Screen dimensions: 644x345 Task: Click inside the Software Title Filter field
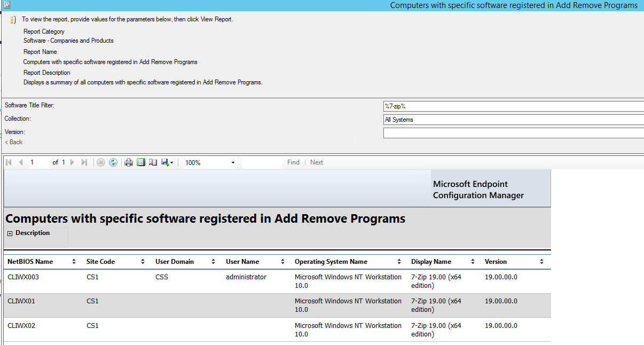tap(481, 106)
